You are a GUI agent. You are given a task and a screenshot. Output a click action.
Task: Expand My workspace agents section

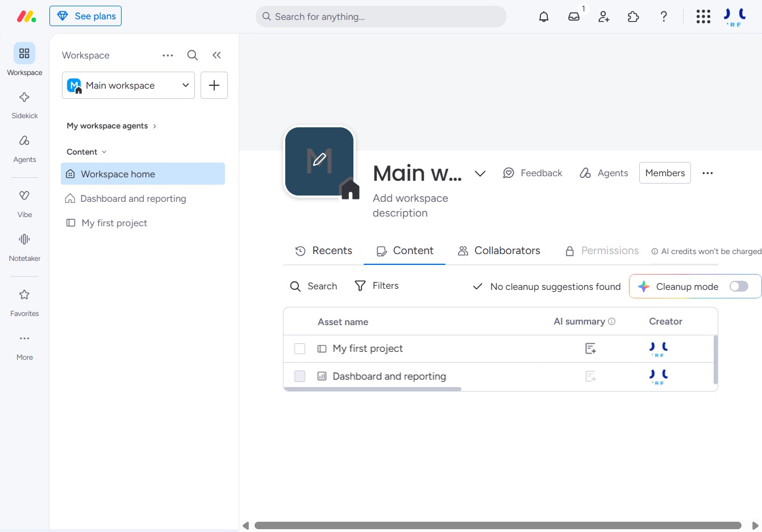tap(111, 126)
